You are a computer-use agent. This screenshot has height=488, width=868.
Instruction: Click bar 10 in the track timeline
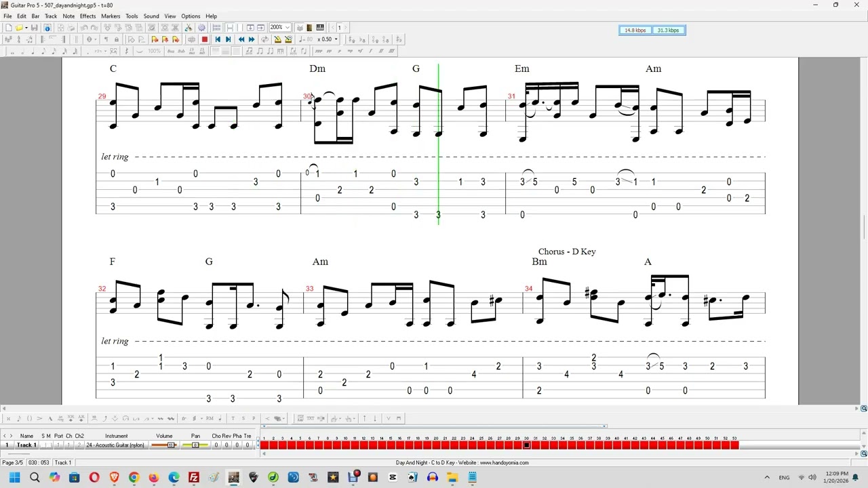tap(345, 445)
